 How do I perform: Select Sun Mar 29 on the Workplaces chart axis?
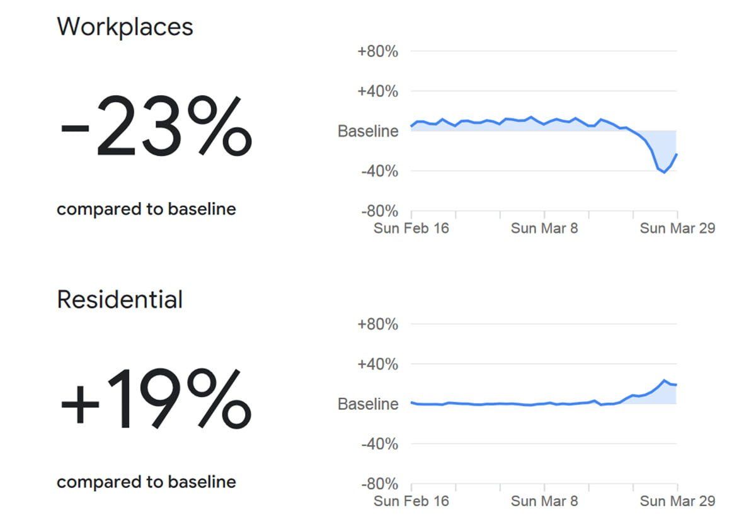[x=677, y=228]
